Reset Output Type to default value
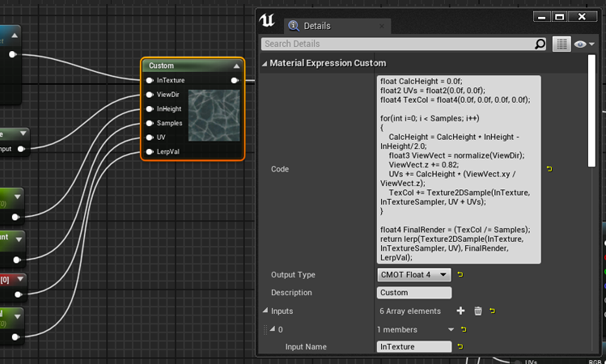Screen dimensions: 606x364 (459, 275)
